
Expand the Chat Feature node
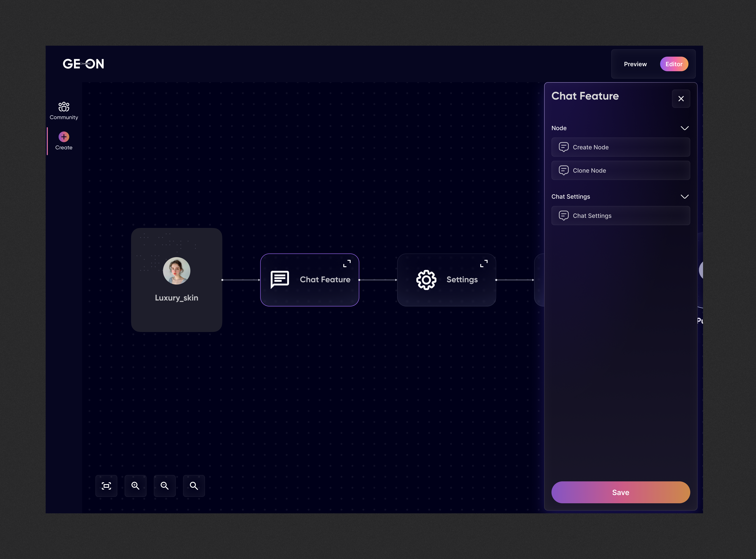click(347, 264)
